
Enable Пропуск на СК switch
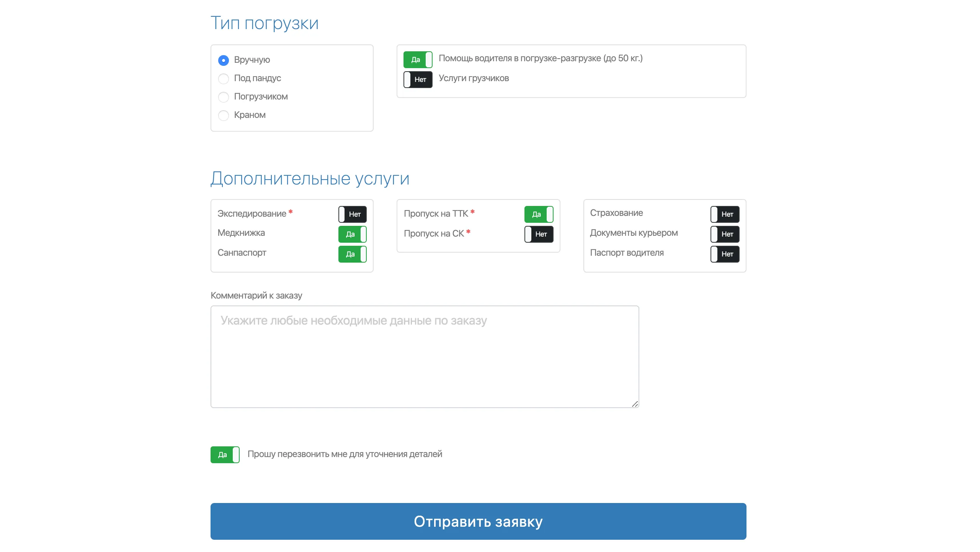pos(539,234)
